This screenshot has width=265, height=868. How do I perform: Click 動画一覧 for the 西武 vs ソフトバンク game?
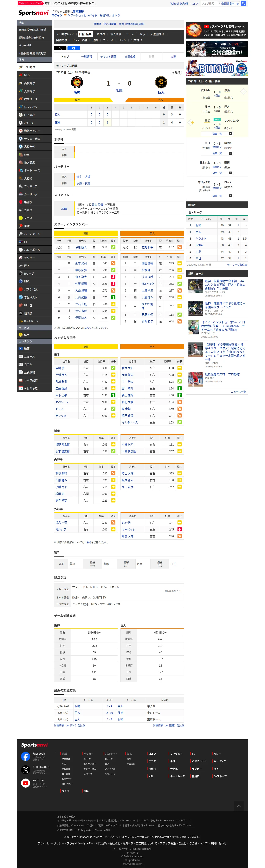(217, 134)
